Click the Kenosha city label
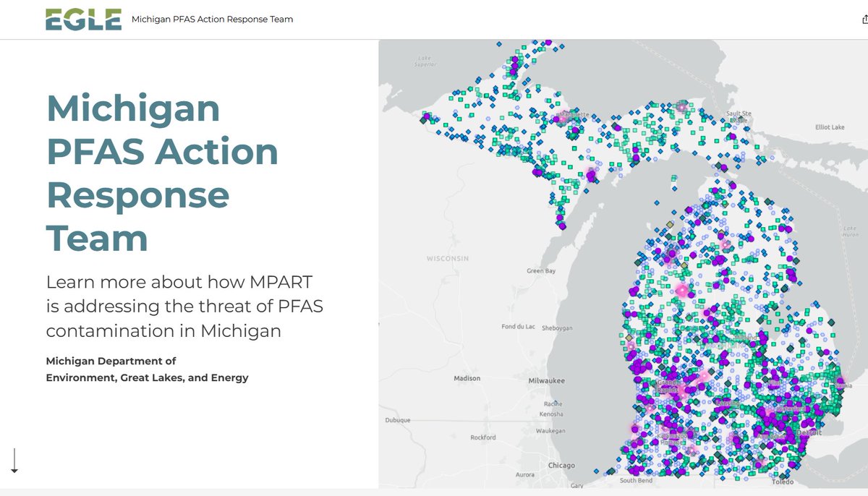The height and width of the screenshot is (496, 868). [x=551, y=414]
